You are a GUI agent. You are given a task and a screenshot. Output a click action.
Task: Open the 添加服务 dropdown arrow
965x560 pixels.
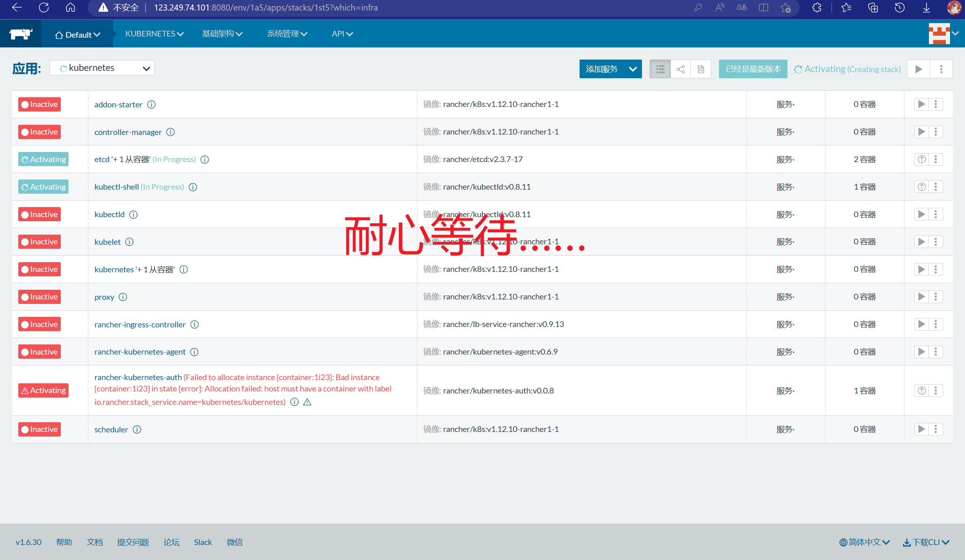pyautogui.click(x=633, y=69)
